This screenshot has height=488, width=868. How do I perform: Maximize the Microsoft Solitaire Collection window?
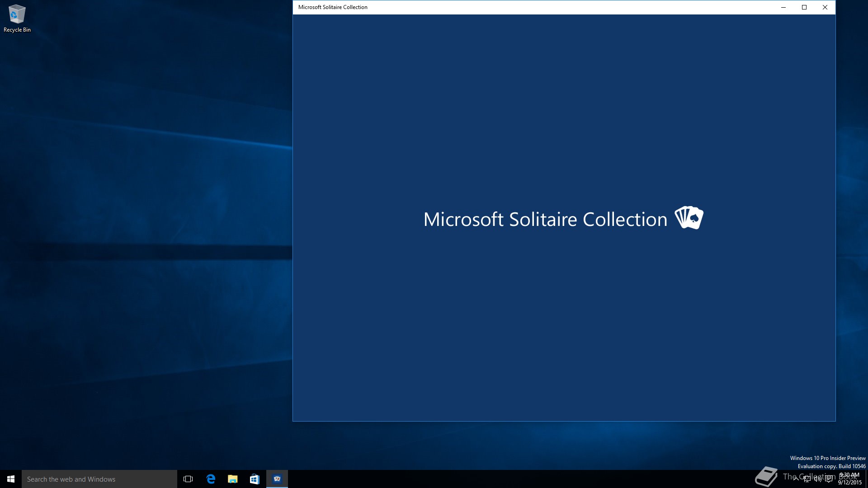click(804, 7)
